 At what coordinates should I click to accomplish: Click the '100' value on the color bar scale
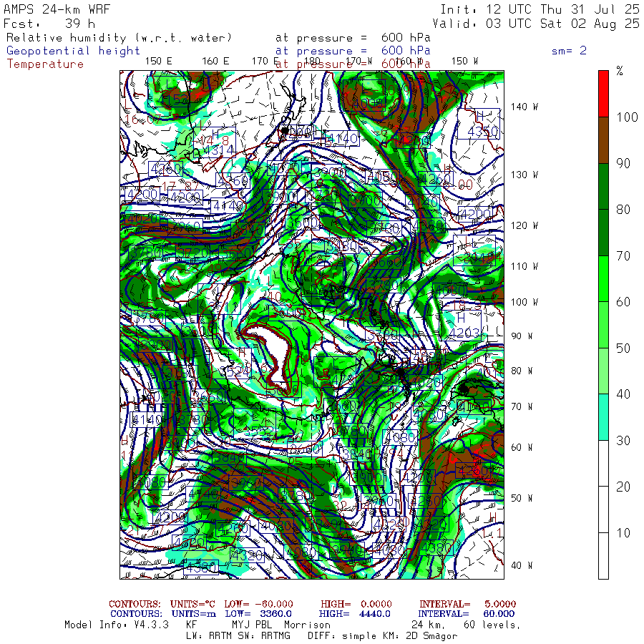click(627, 117)
